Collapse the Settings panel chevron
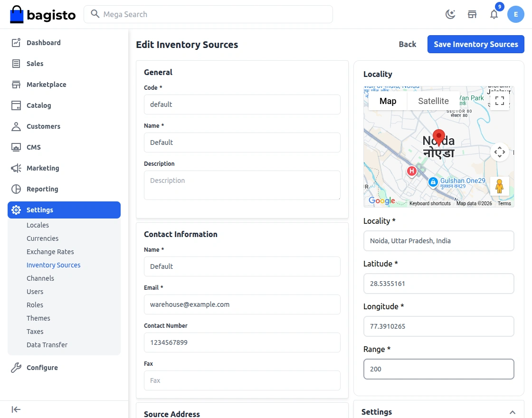This screenshot has height=418, width=532. pyautogui.click(x=512, y=412)
